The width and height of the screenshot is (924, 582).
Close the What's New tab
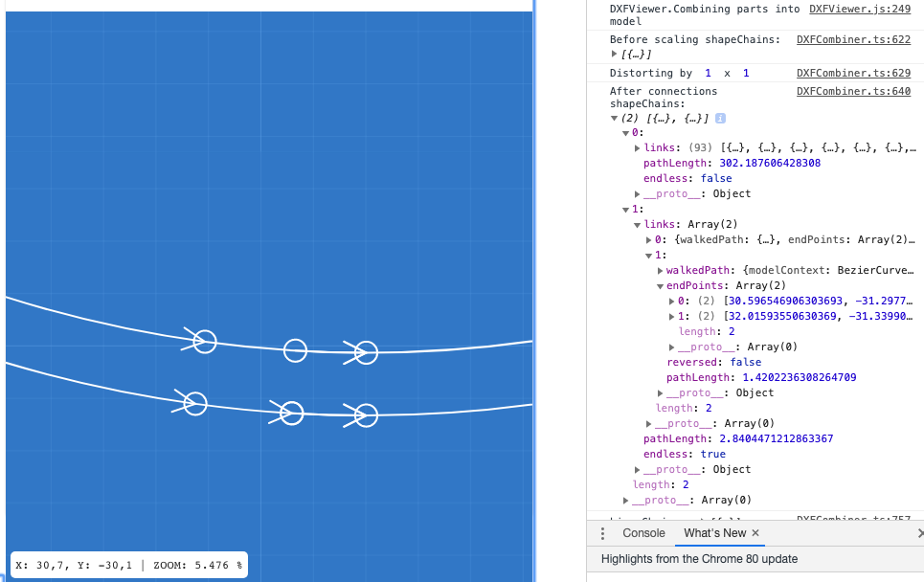(x=755, y=533)
